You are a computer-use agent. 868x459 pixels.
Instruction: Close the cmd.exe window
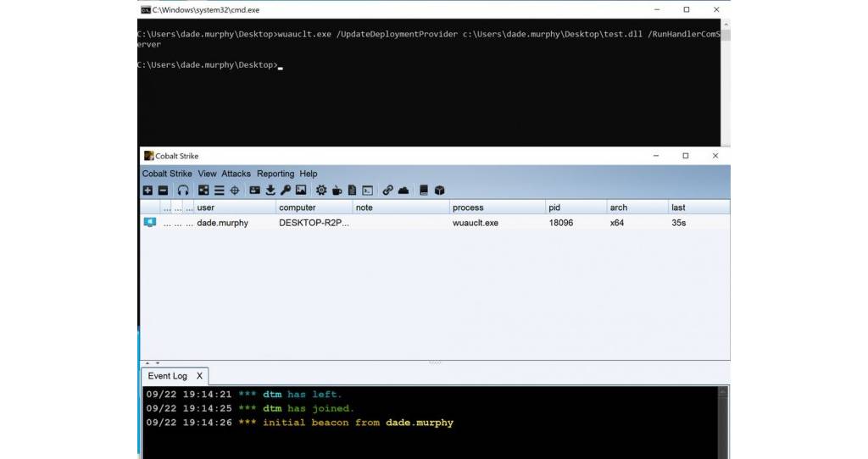(716, 9)
